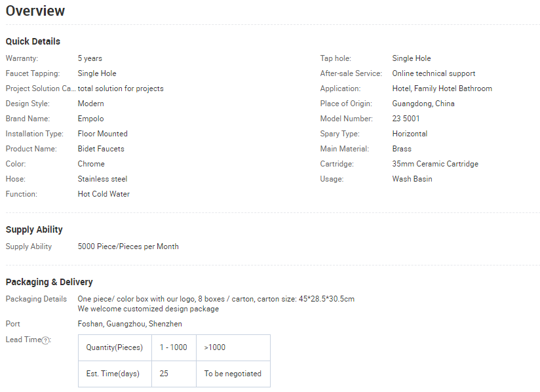Click the Online technical support text
The image size is (540, 392).
[433, 73]
